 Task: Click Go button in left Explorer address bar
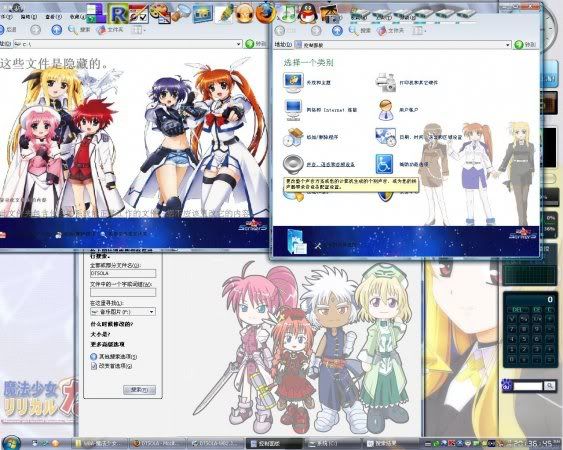pos(256,44)
